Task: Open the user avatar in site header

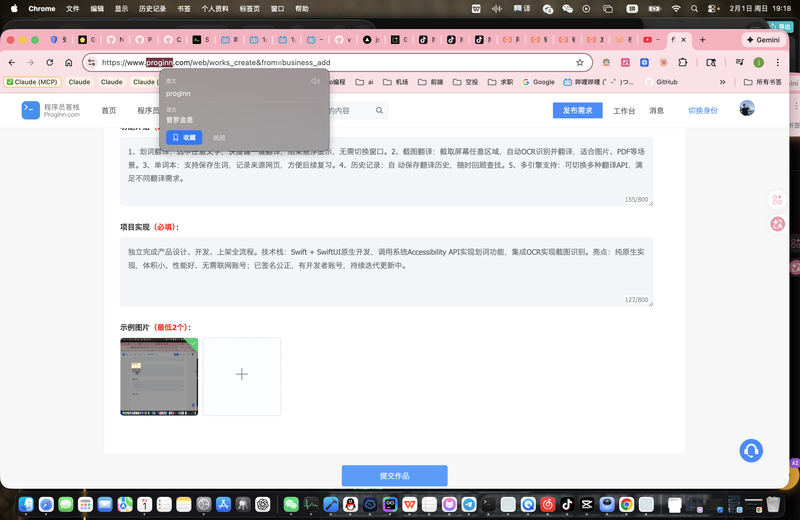Action: pos(747,109)
